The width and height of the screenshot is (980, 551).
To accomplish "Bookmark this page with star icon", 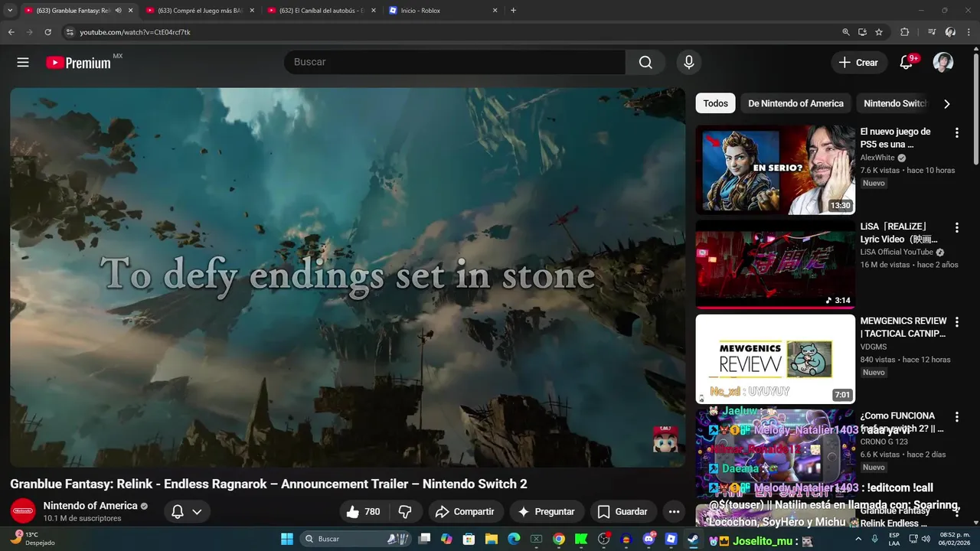I will (x=879, y=32).
